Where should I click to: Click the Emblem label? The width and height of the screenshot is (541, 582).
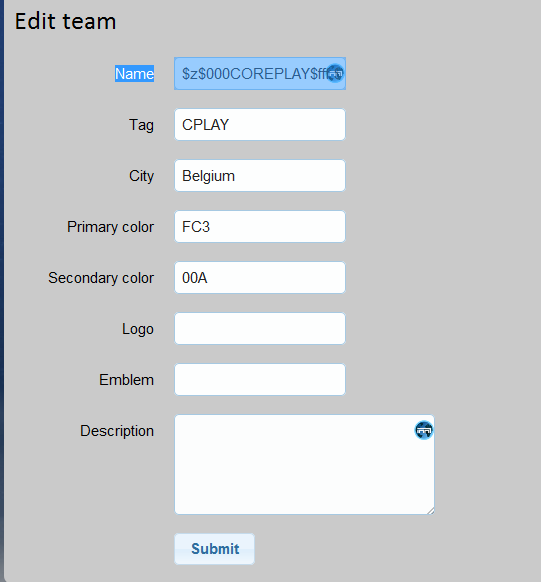click(x=126, y=380)
